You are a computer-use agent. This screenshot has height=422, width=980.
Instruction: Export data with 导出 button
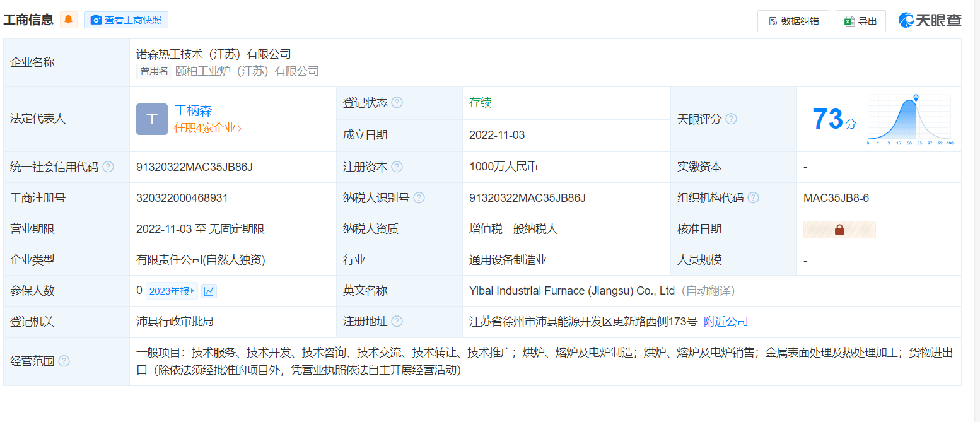861,21
